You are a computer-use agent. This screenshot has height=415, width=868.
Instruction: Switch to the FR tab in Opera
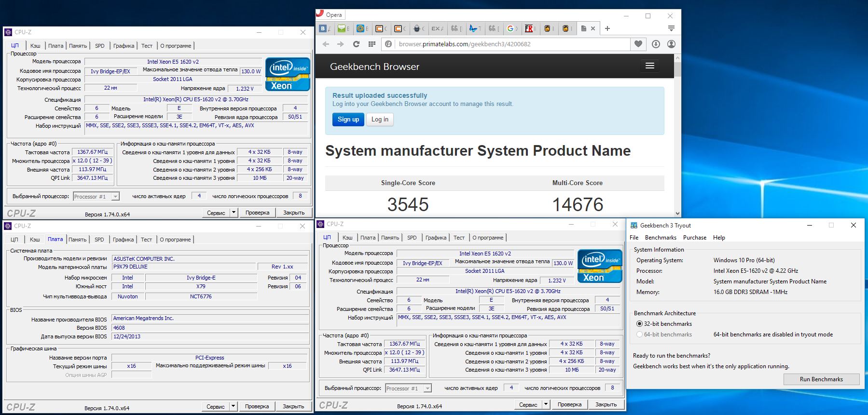click(x=529, y=28)
